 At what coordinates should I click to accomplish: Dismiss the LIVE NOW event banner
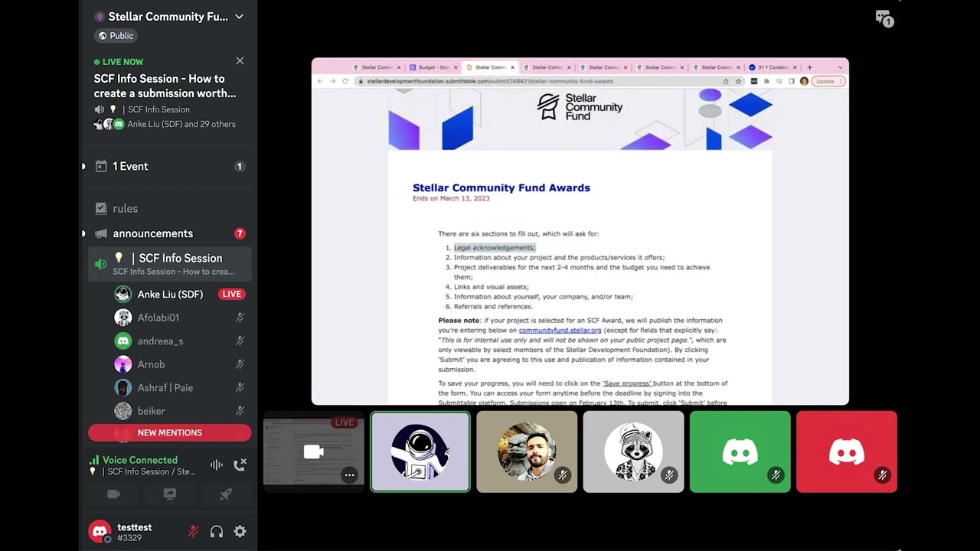[240, 60]
